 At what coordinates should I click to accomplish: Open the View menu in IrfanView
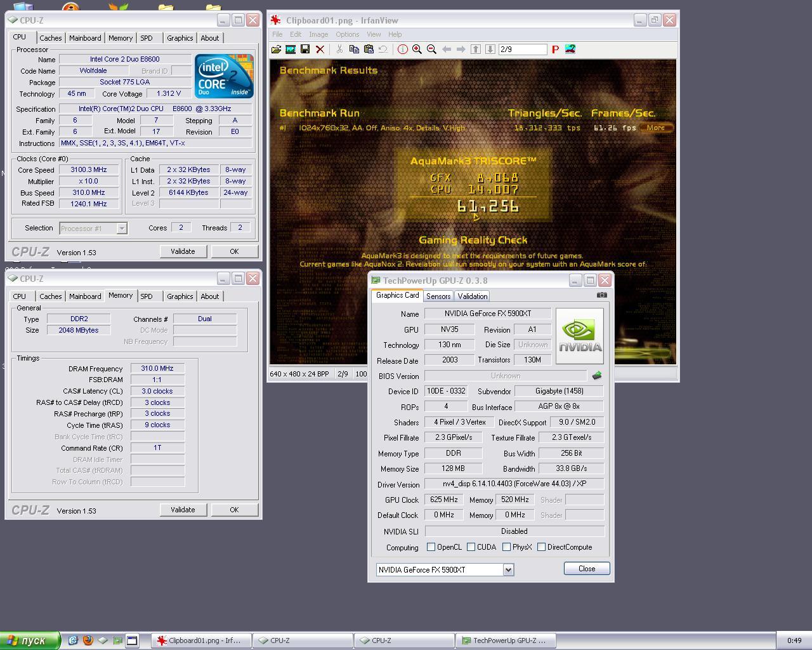pyautogui.click(x=374, y=34)
